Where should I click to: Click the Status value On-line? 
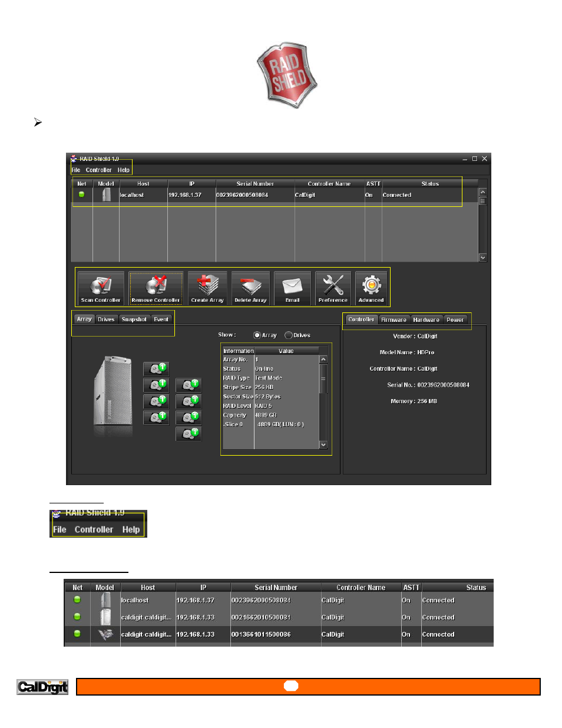pos(264,368)
